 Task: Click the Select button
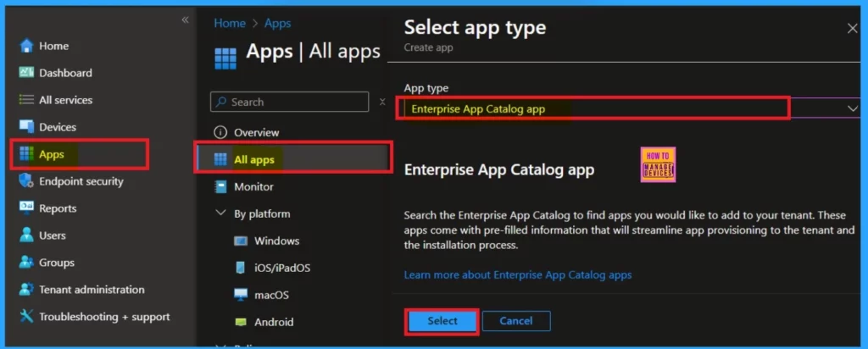click(442, 321)
